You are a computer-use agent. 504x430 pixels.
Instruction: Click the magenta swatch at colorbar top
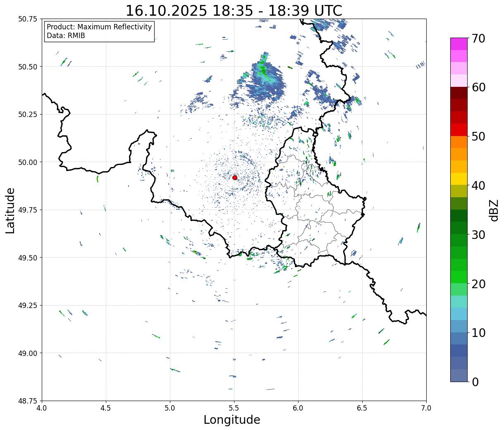(x=459, y=44)
